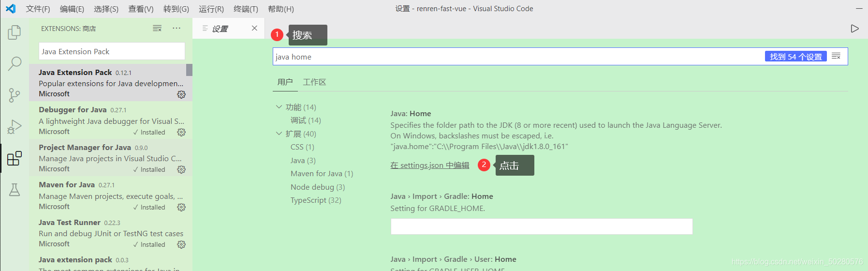Open the Explorer view in activity bar
The height and width of the screenshot is (271, 868).
tap(15, 32)
